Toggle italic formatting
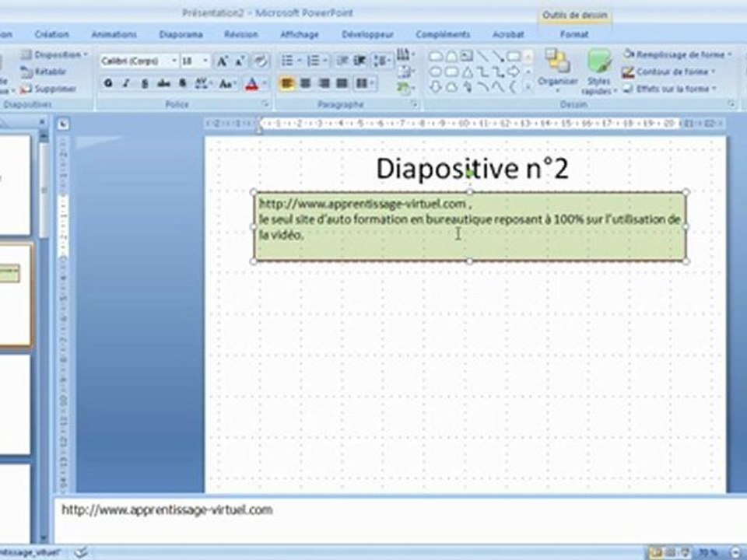The height and width of the screenshot is (560, 747). [x=126, y=84]
